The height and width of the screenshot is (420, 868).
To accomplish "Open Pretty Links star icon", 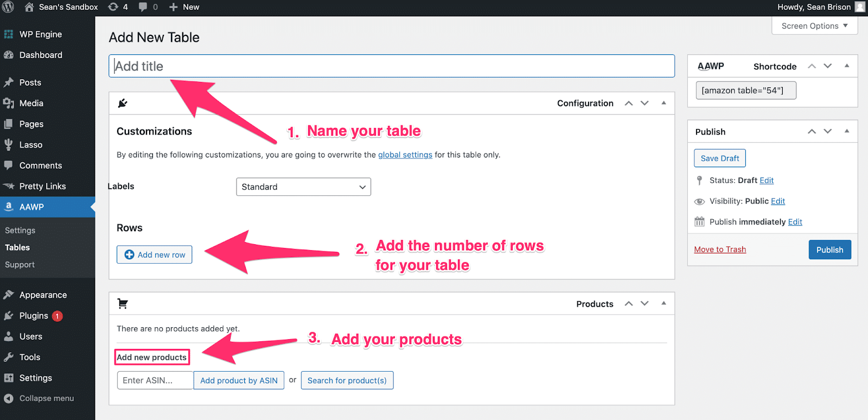I will [9, 186].
